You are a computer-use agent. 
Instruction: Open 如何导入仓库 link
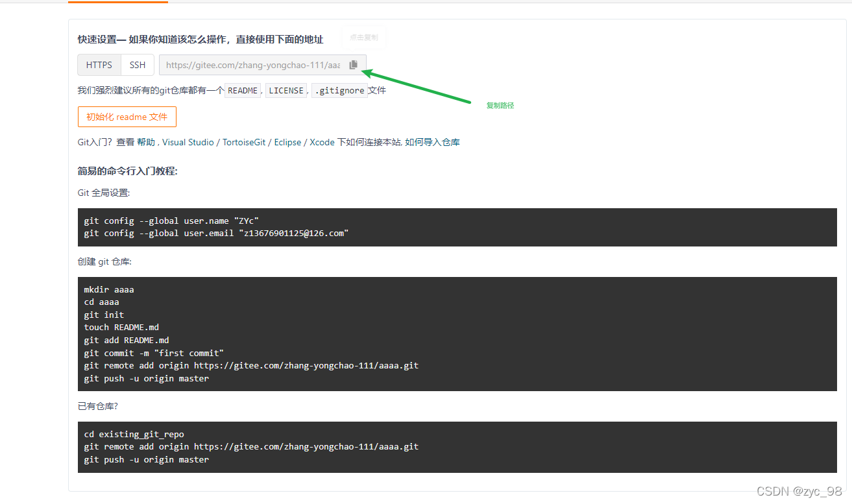(x=432, y=142)
